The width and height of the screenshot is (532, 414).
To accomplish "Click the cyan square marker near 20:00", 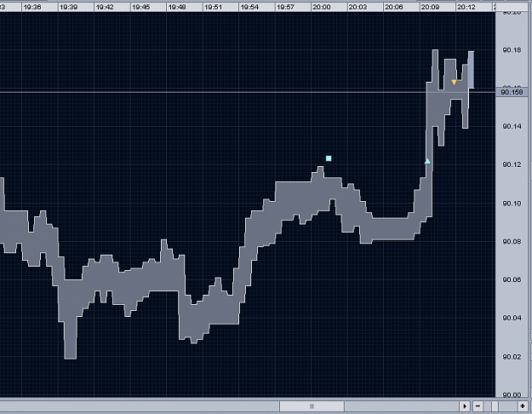I will point(329,158).
